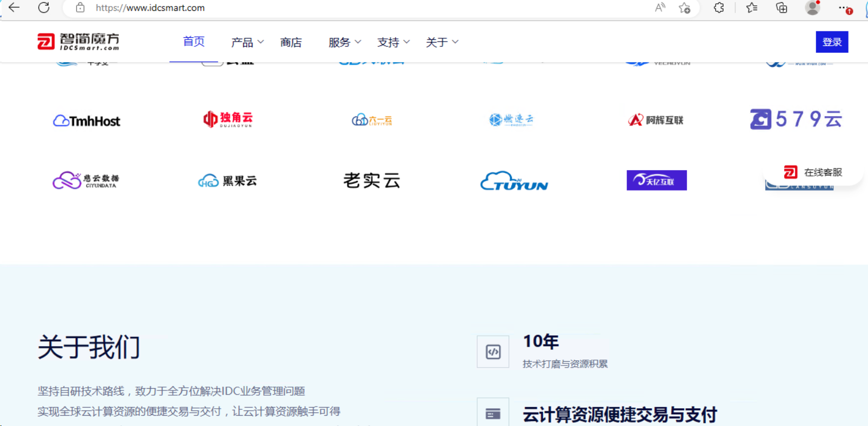The width and height of the screenshot is (868, 426).
Task: Add this page to favorites star icon
Action: 685,8
